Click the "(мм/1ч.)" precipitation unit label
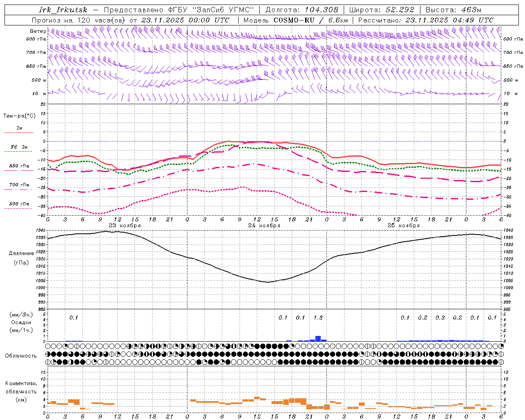 point(21,330)
